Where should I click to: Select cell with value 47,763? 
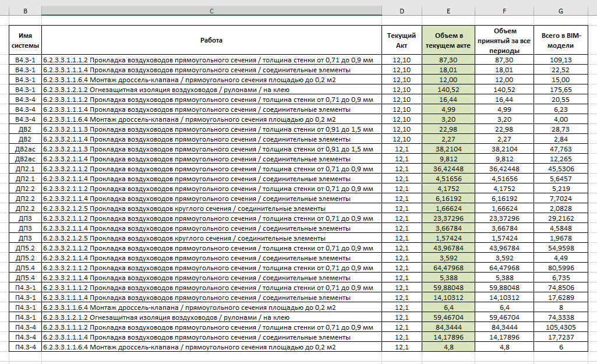tap(561, 149)
